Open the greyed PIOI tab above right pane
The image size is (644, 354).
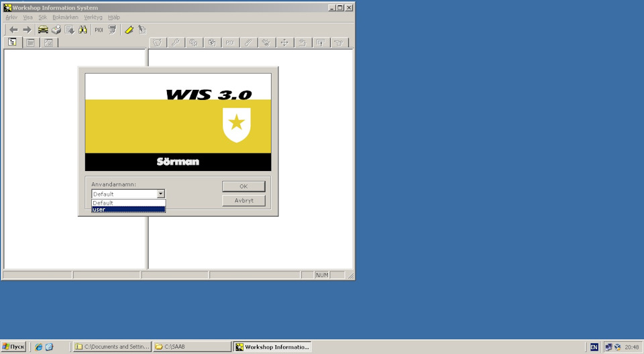230,43
